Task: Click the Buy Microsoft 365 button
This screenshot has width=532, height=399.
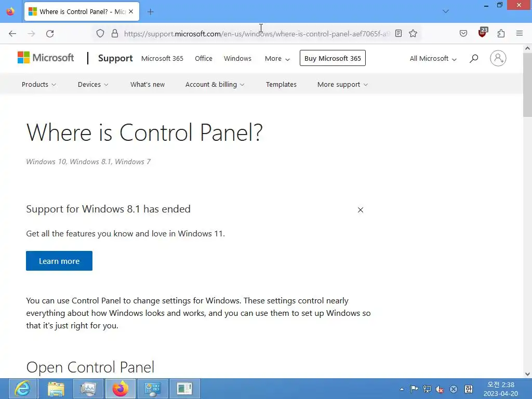Action: [x=332, y=58]
